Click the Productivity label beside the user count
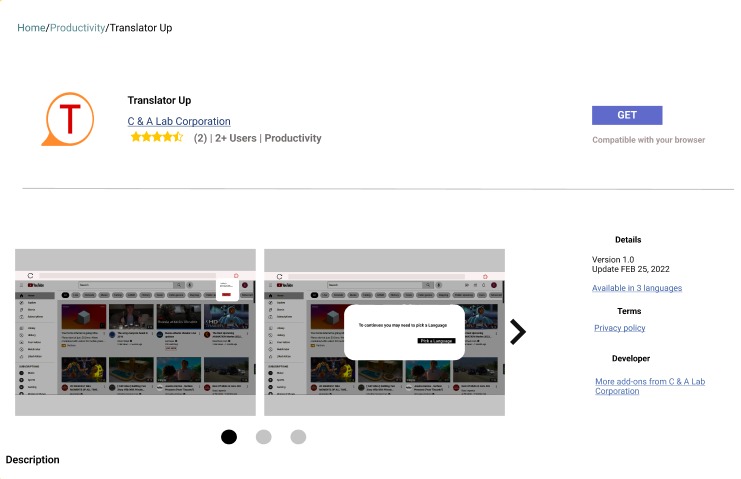The height and width of the screenshot is (479, 741). click(x=293, y=138)
